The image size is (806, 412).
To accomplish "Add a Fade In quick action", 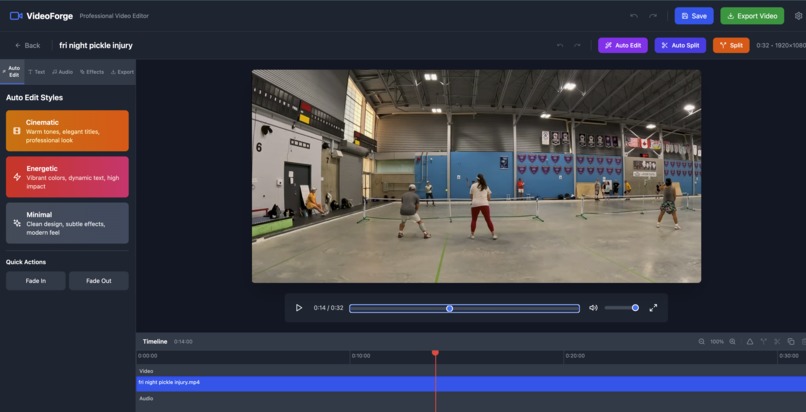I will coord(36,281).
